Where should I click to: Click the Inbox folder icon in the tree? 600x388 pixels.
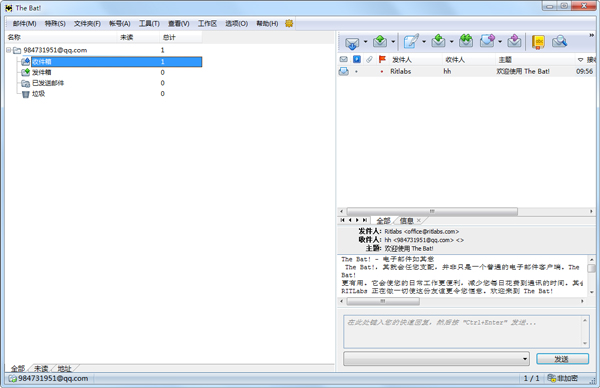[x=26, y=62]
